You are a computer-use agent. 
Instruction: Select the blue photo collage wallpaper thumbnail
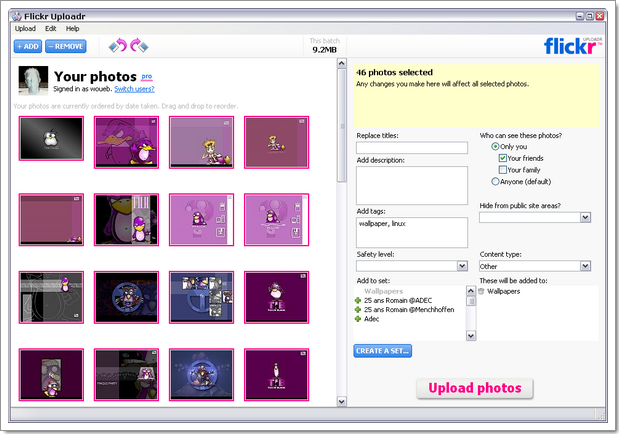point(201,297)
